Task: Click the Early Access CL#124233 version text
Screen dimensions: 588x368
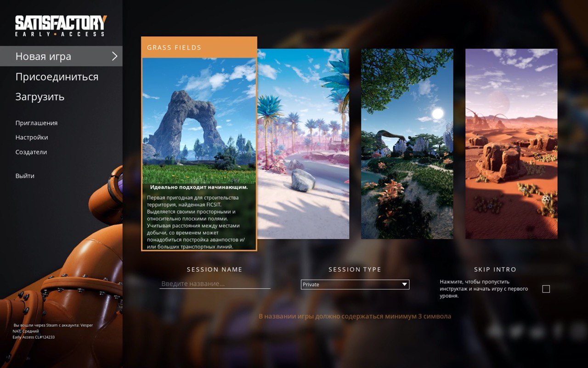Action: point(34,337)
